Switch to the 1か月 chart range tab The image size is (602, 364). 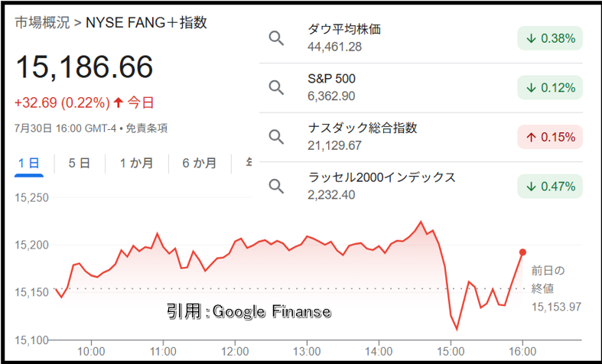point(136,163)
